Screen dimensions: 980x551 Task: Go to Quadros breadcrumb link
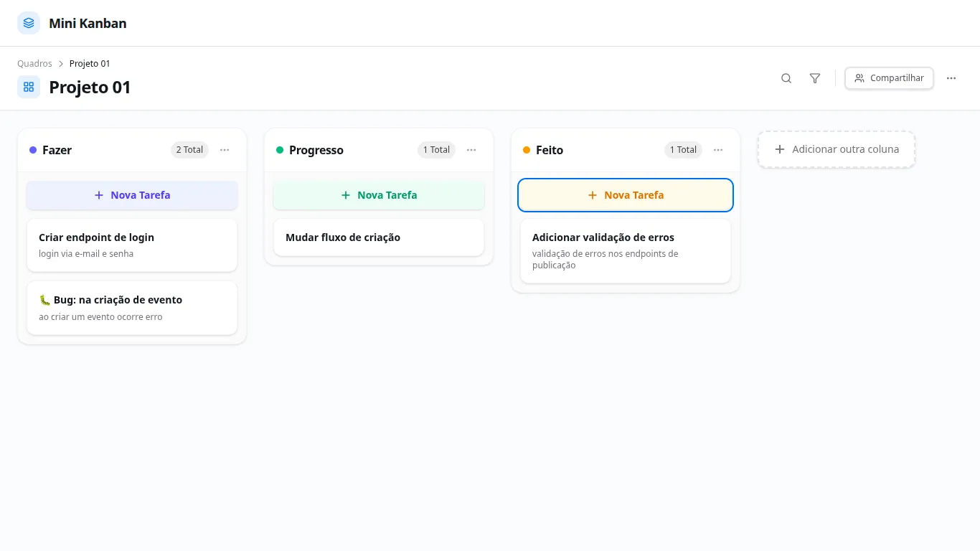click(34, 64)
